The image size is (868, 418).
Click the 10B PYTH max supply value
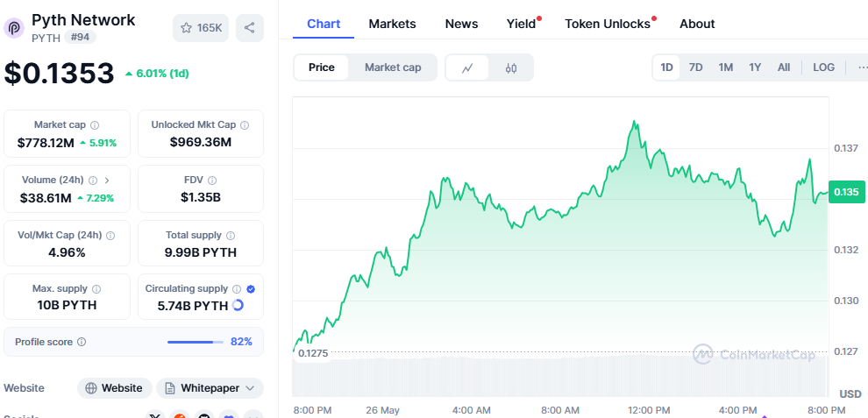(x=67, y=305)
